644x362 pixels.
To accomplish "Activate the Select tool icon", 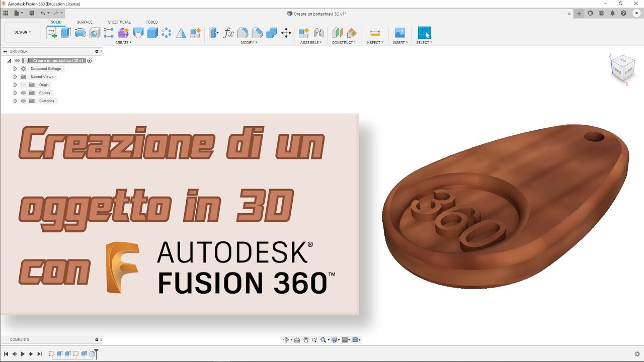I will 424,33.
